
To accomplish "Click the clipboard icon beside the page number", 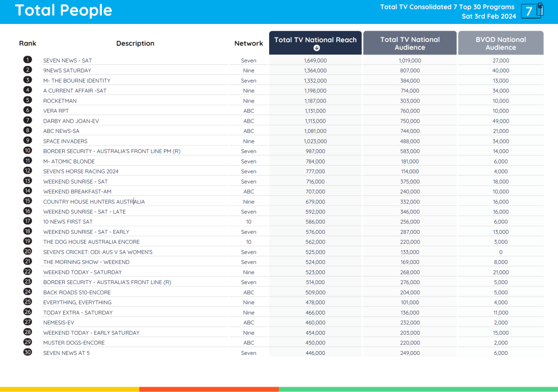I will (x=540, y=10).
